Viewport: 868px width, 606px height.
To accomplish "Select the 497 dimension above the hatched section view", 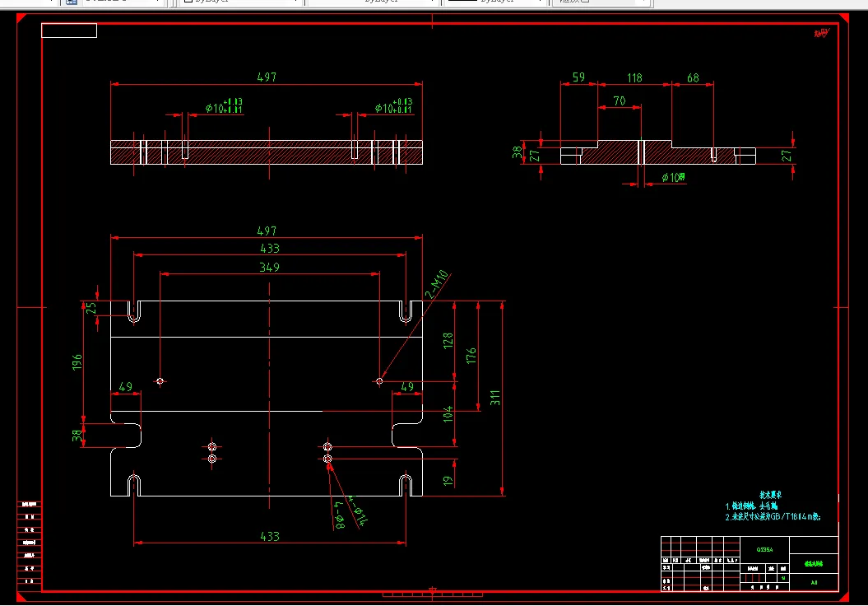I will [267, 77].
